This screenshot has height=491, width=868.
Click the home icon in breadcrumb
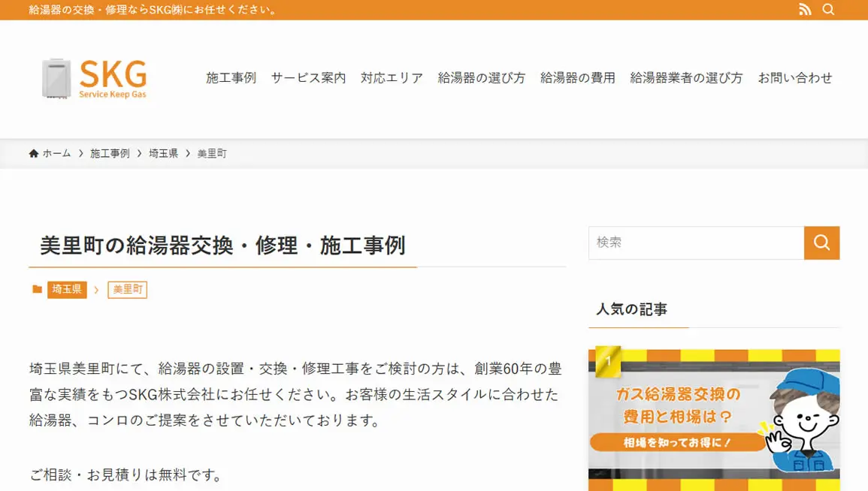pyautogui.click(x=34, y=153)
